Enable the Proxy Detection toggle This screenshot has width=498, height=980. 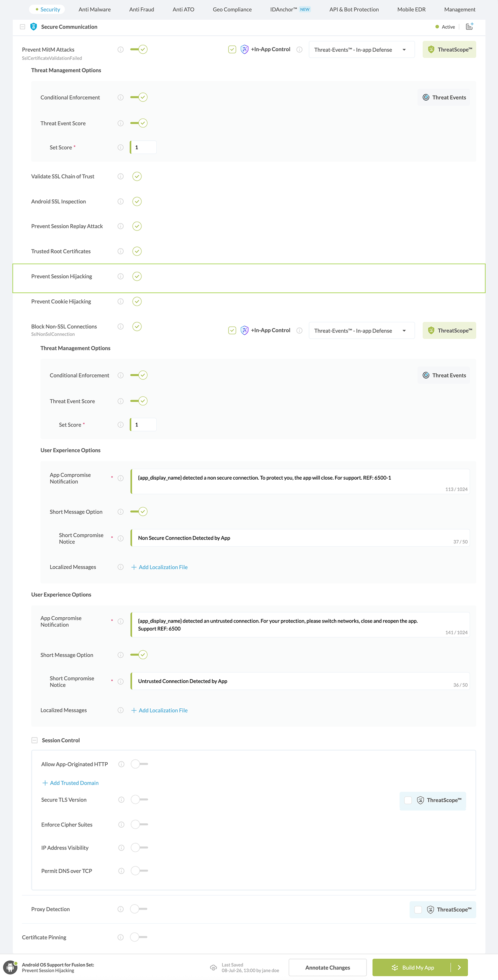pos(138,909)
